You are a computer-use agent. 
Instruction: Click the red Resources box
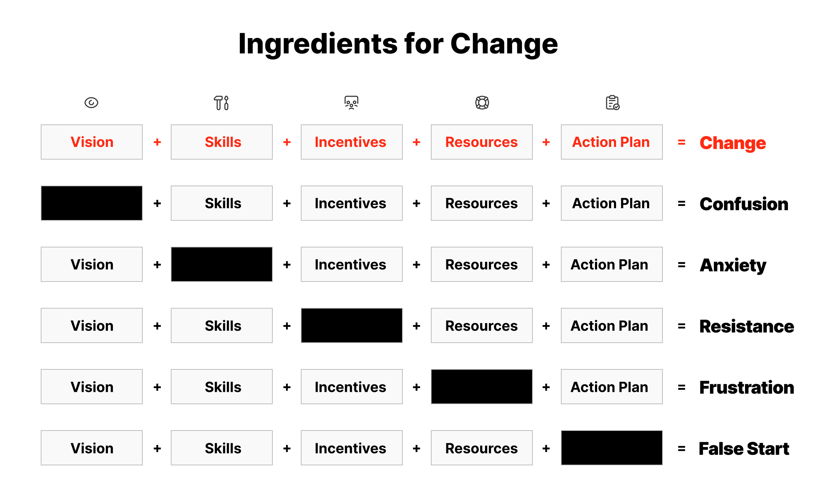(x=482, y=142)
